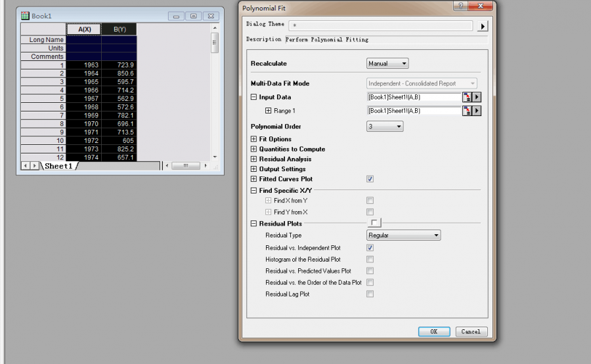The height and width of the screenshot is (364, 591).
Task: Click Book1 horizontal scrollbar right arrow
Action: coord(206,166)
